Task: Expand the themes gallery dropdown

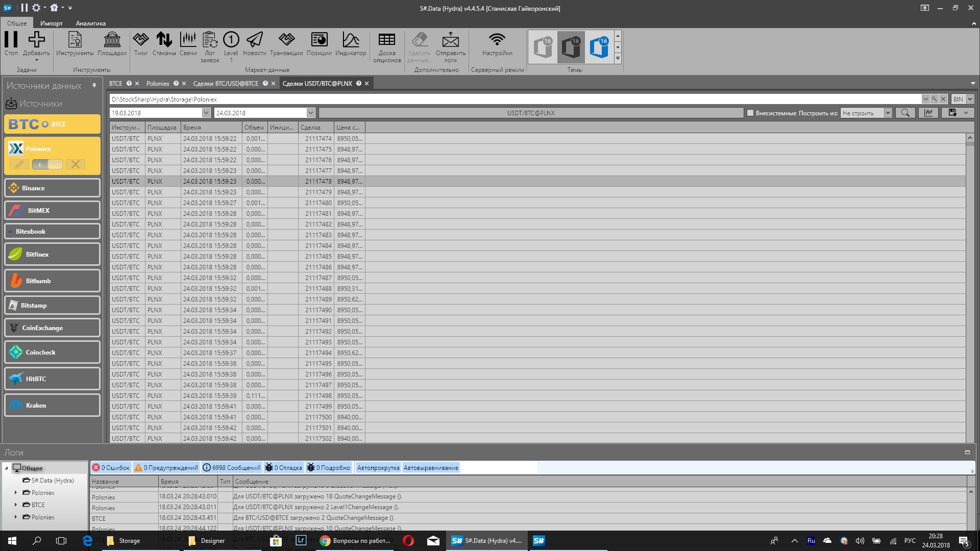Action: click(618, 59)
